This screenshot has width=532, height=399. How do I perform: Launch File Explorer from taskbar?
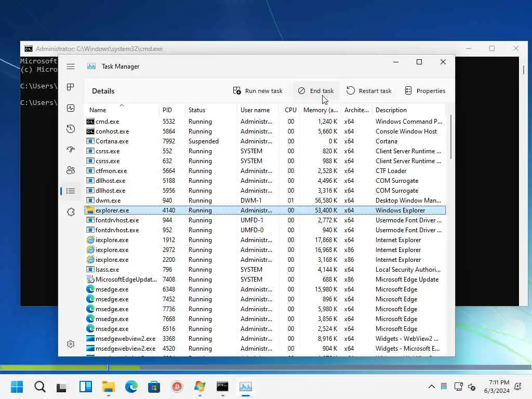(108, 387)
